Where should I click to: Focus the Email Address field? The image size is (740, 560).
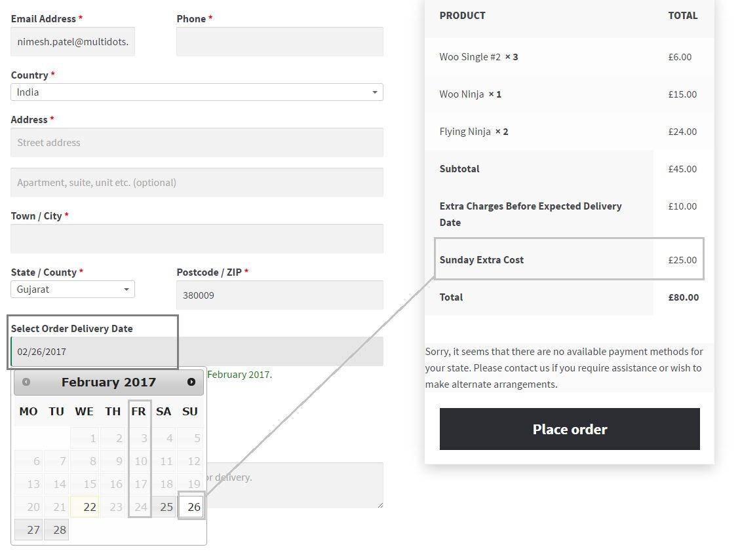click(x=73, y=42)
